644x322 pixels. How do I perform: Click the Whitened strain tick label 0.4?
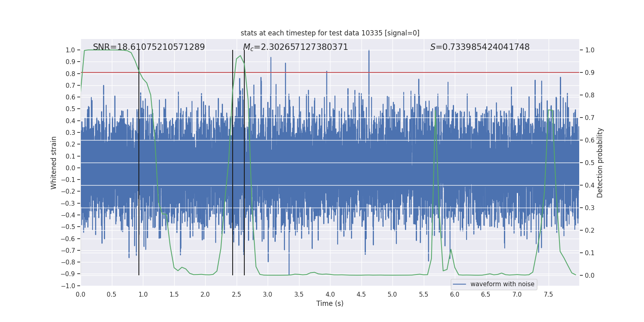coord(70,121)
